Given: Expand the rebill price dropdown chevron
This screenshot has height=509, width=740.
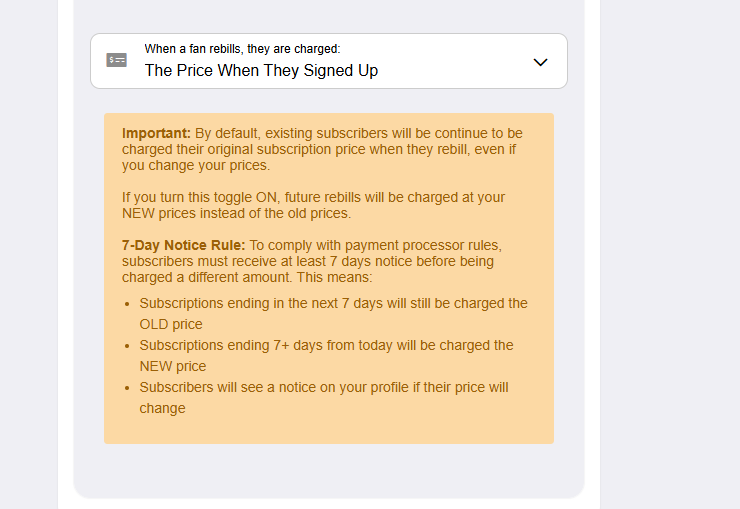Looking at the screenshot, I should (x=540, y=62).
